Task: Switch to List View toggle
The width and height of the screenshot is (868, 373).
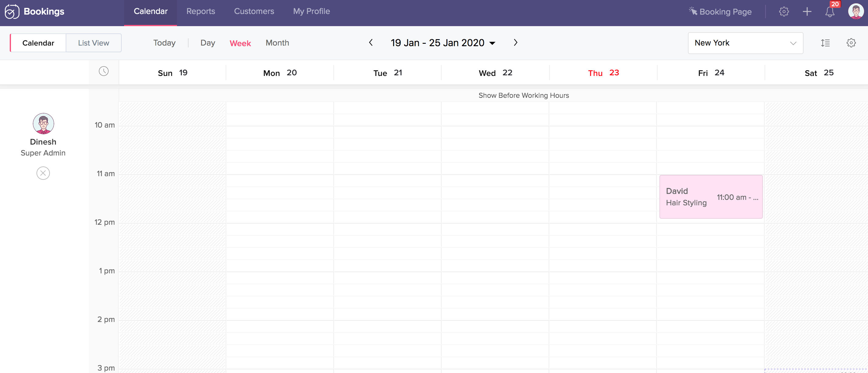Action: [x=93, y=43]
